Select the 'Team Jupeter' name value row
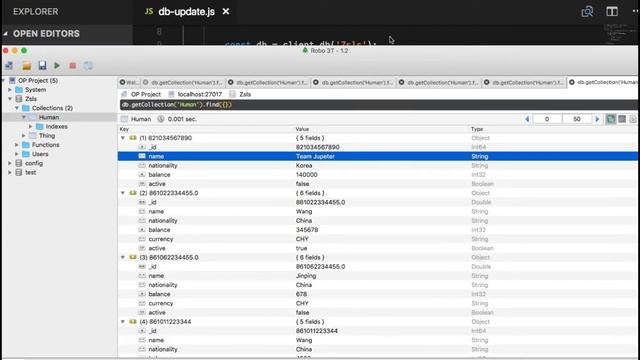 coord(378,156)
